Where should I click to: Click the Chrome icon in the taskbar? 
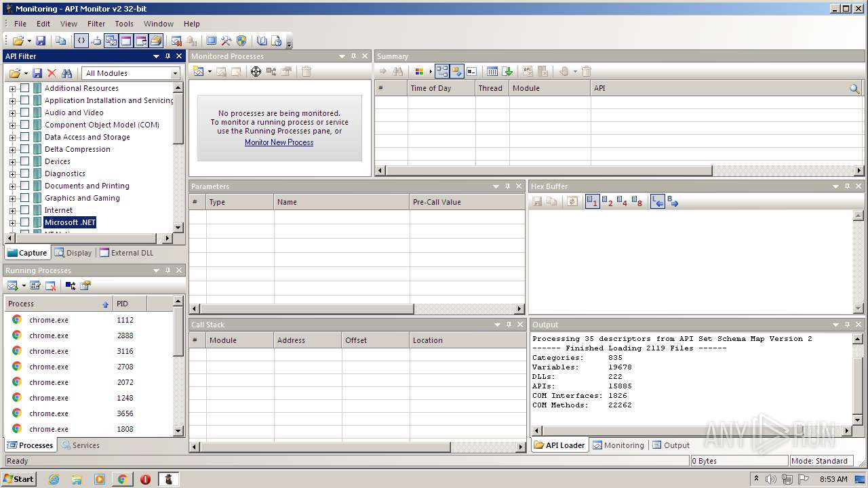122,479
